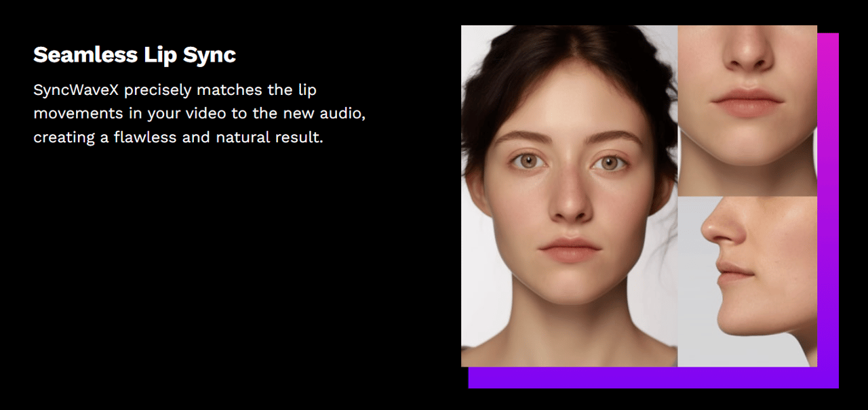
Task: Click the portrait's eye nearest the heading text
Action: coord(526,161)
